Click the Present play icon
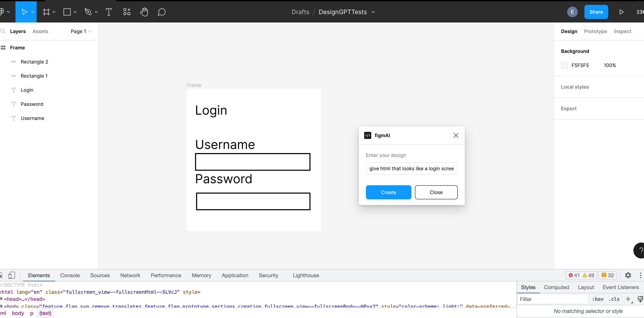This screenshot has height=318, width=644. coord(621,12)
